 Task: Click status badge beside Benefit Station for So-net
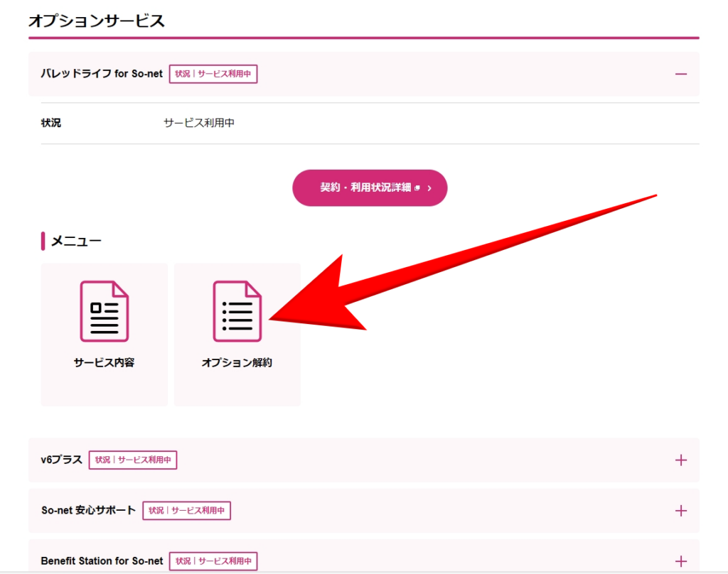click(x=213, y=561)
